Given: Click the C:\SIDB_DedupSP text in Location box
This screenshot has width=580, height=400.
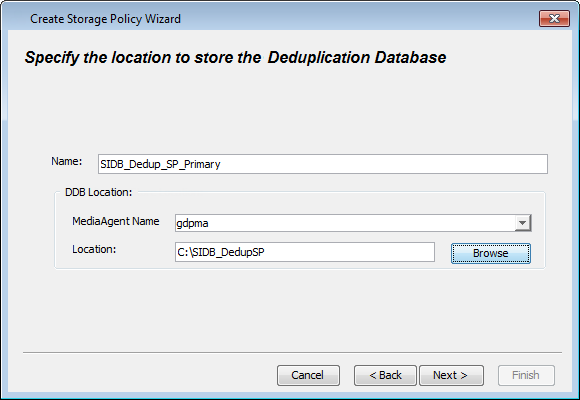Looking at the screenshot, I should (221, 252).
